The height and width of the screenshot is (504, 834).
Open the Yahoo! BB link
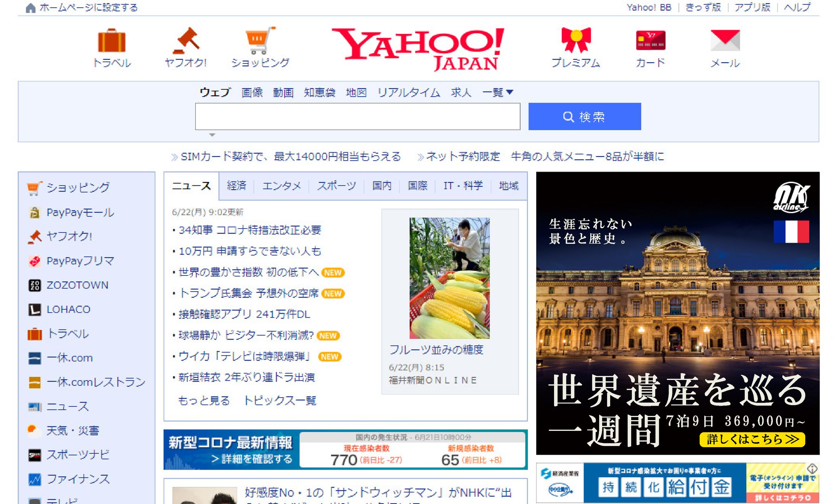tap(649, 7)
